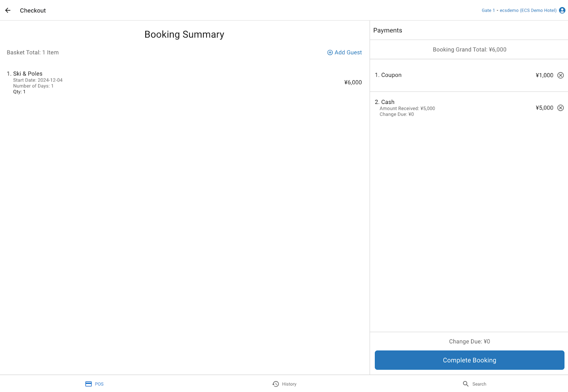Click the plus circle icon beside Add Guest
Screen dimensions: 568x392
click(x=330, y=53)
